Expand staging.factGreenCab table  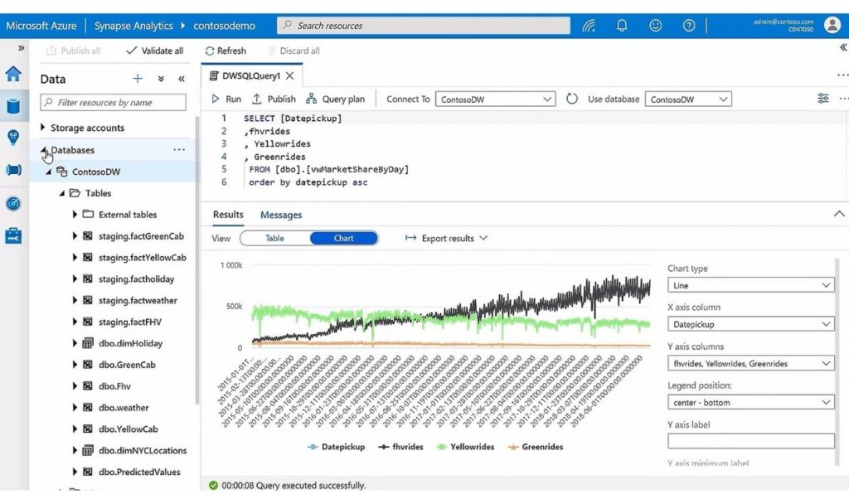[x=75, y=236]
